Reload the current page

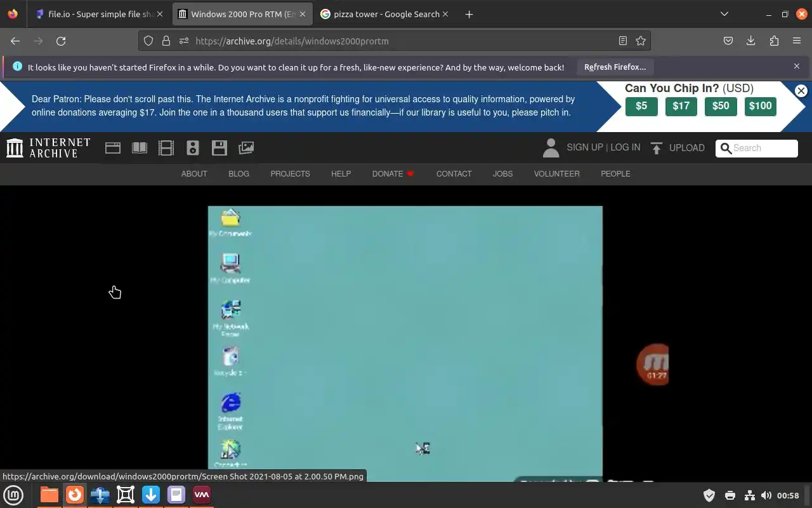61,41
